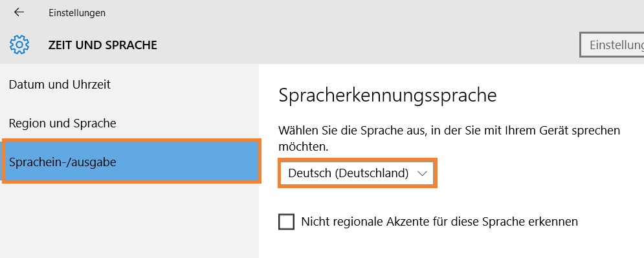Go back using the arrow icon

(19, 12)
